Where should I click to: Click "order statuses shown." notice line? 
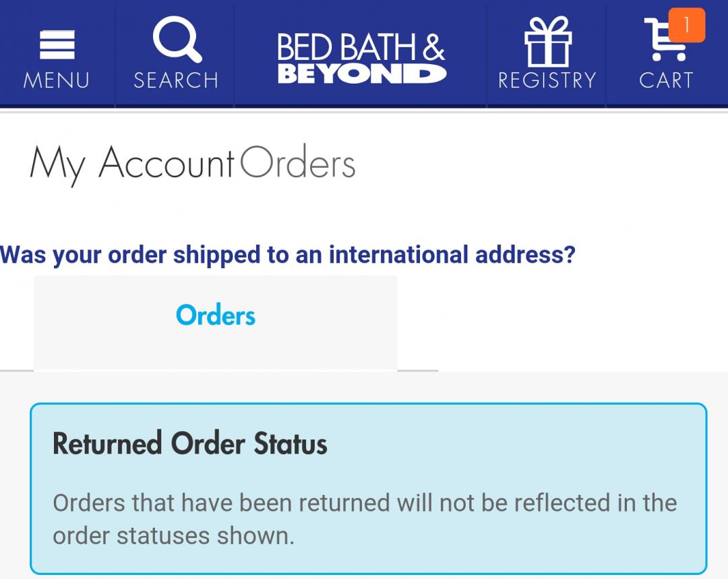174,536
